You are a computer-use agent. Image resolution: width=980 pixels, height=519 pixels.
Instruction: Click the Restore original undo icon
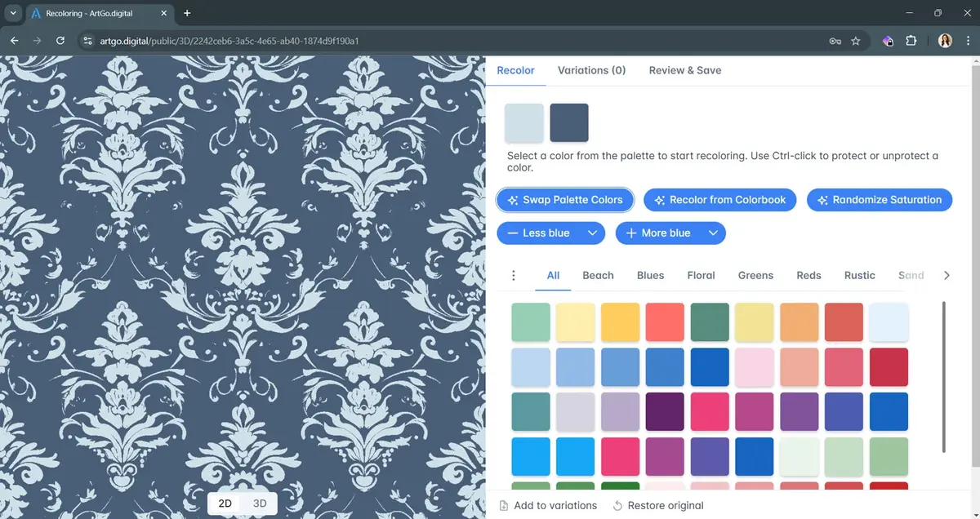pyautogui.click(x=618, y=505)
